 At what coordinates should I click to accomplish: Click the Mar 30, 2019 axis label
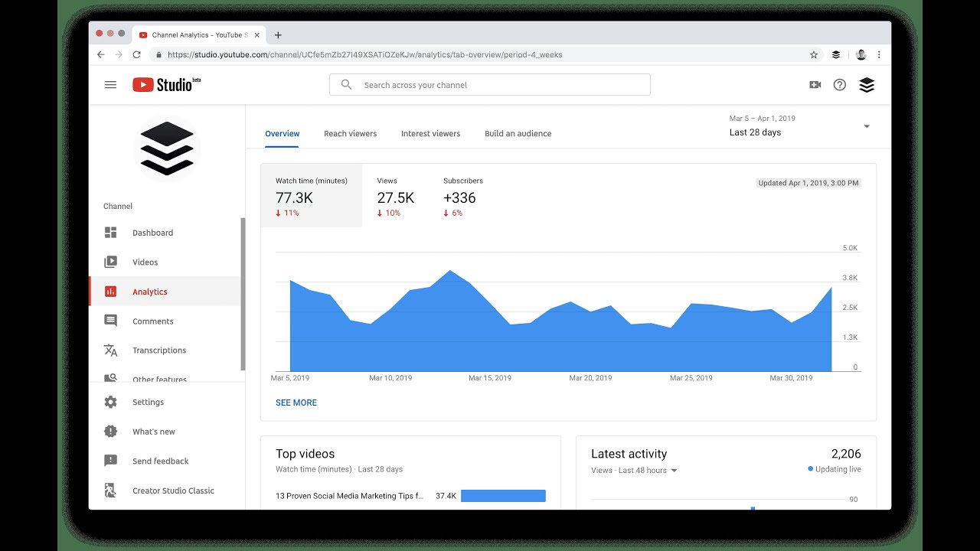coord(791,378)
